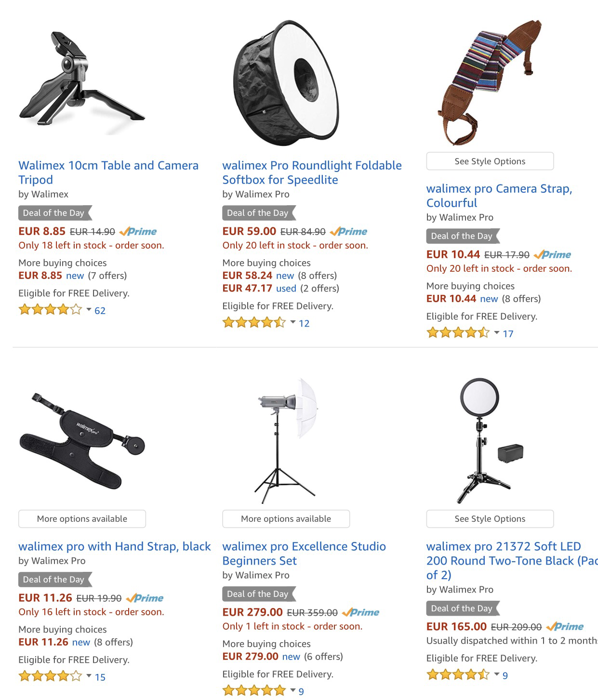The width and height of the screenshot is (598, 700).
Task: View 47.17 used offers for softbox
Action: pos(281,288)
